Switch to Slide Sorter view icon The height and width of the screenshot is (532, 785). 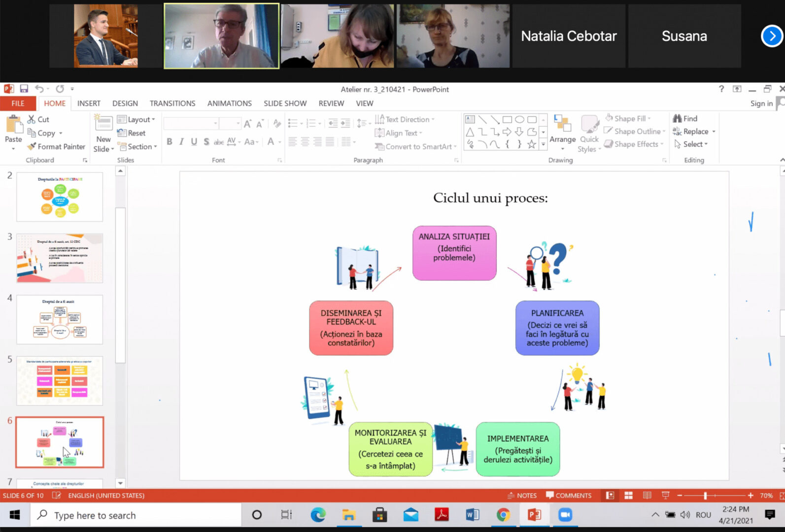pyautogui.click(x=628, y=496)
